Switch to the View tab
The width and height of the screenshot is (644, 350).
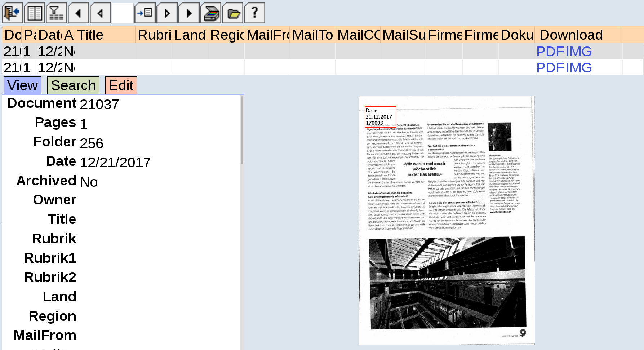22,85
